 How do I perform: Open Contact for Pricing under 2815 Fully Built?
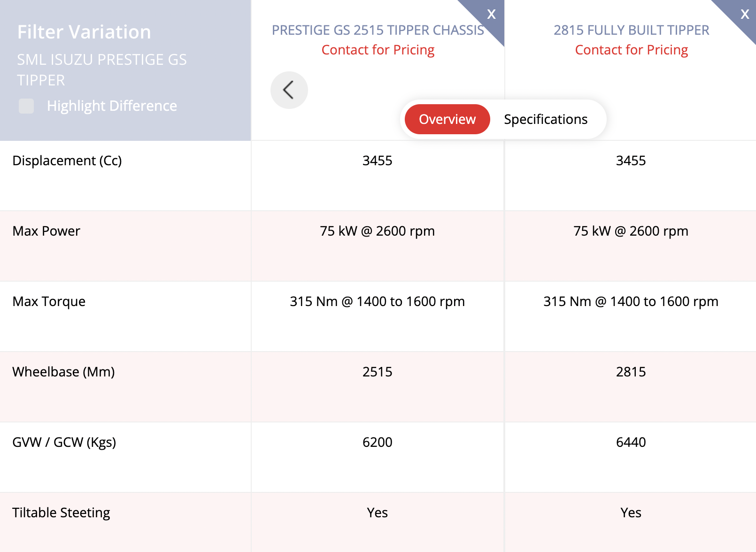[x=632, y=50]
